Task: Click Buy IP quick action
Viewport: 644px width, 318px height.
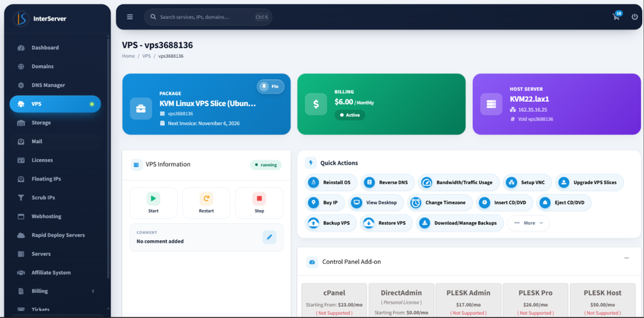Action: pos(325,202)
